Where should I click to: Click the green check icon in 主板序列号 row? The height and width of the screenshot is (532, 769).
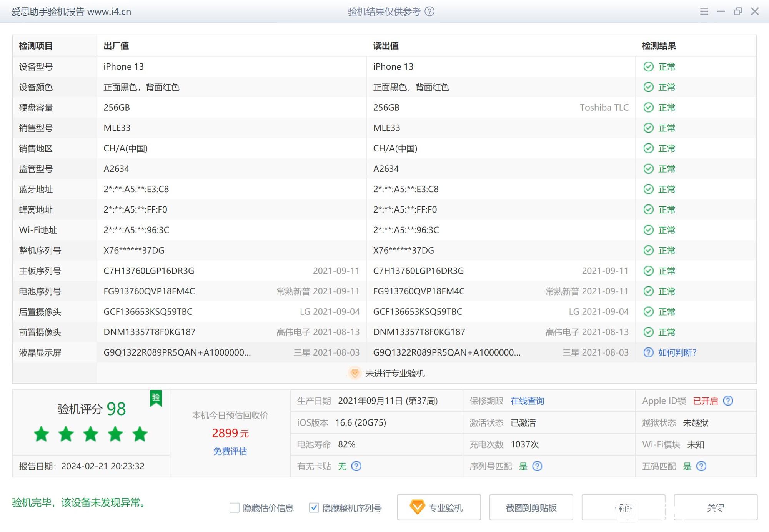click(648, 271)
